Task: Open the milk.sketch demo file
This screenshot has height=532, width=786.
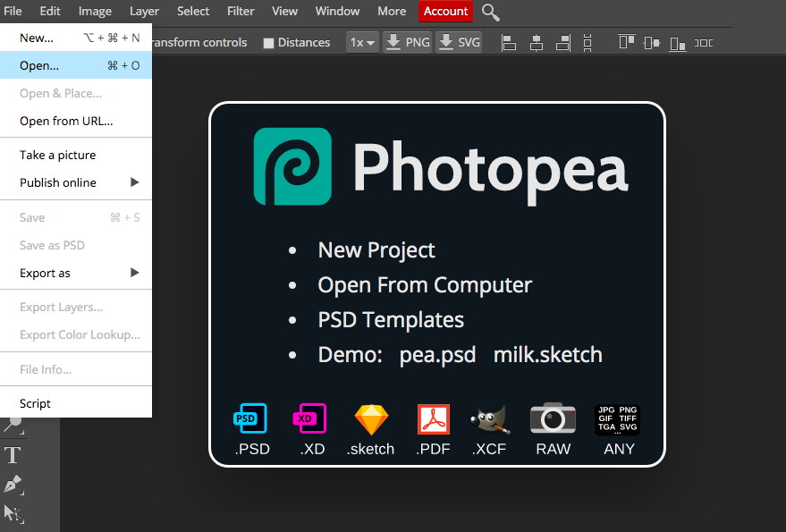Action: coord(548,355)
